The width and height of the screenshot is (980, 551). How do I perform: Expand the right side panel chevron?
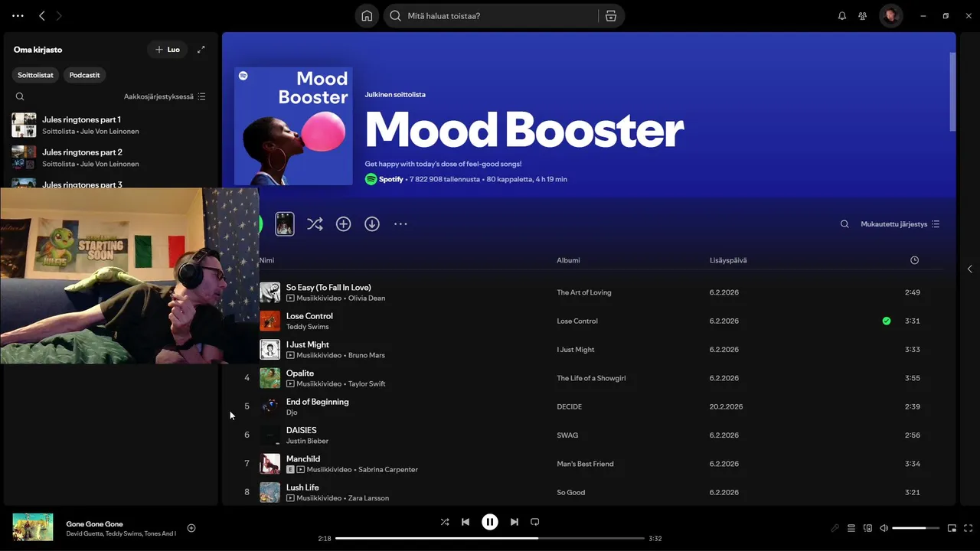click(x=970, y=269)
